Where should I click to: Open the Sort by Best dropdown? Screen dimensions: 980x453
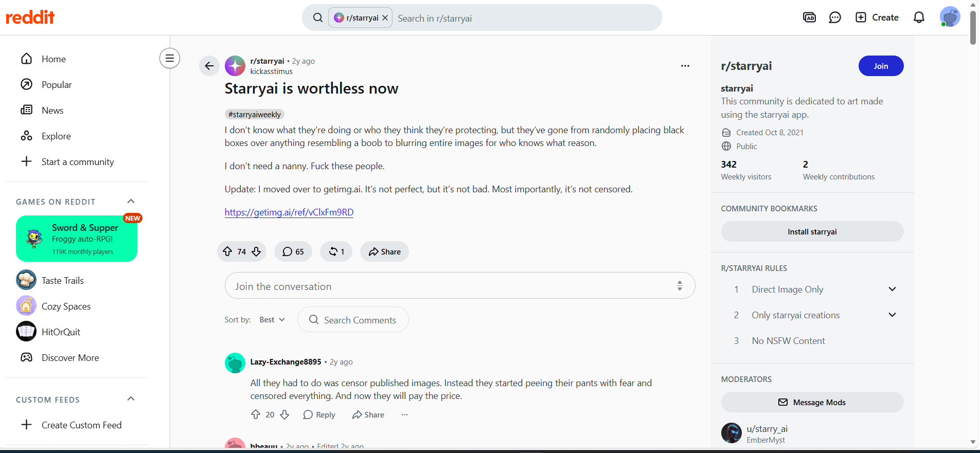[272, 320]
